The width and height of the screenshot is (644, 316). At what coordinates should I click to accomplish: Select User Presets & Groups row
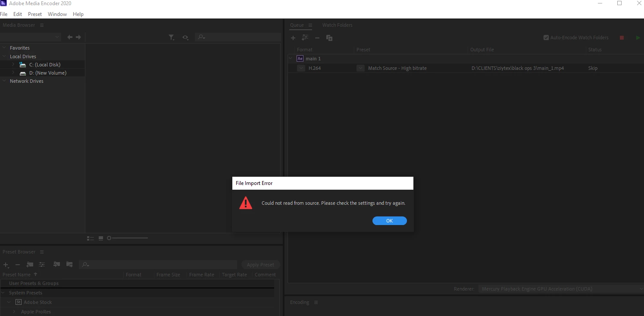tap(137, 283)
